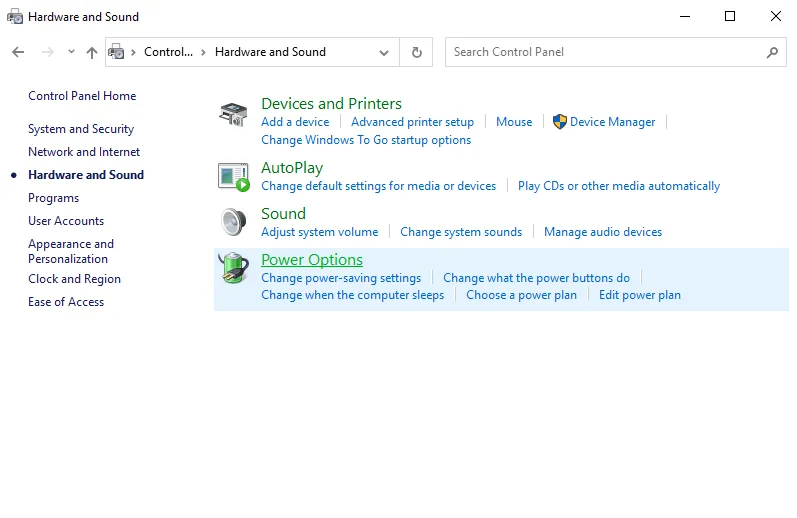Open Devices and Printers heading
The height and width of the screenshot is (518, 797).
[x=331, y=104]
